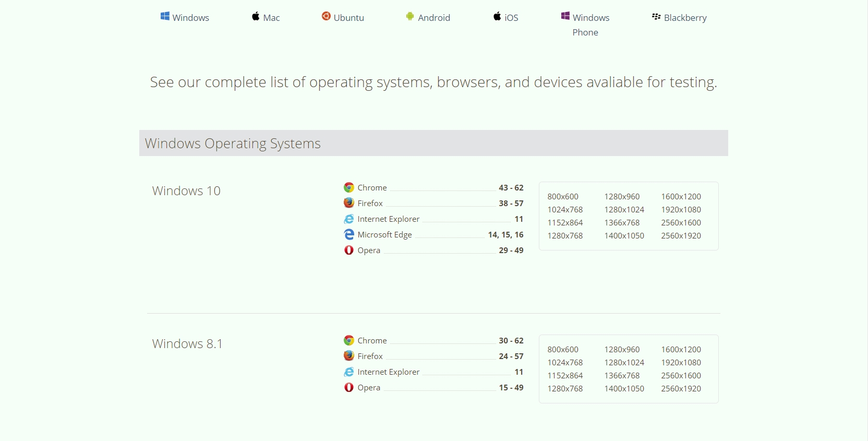
Task: Click 1024x768 resolution in Windows 8.1 box
Action: pyautogui.click(x=565, y=363)
